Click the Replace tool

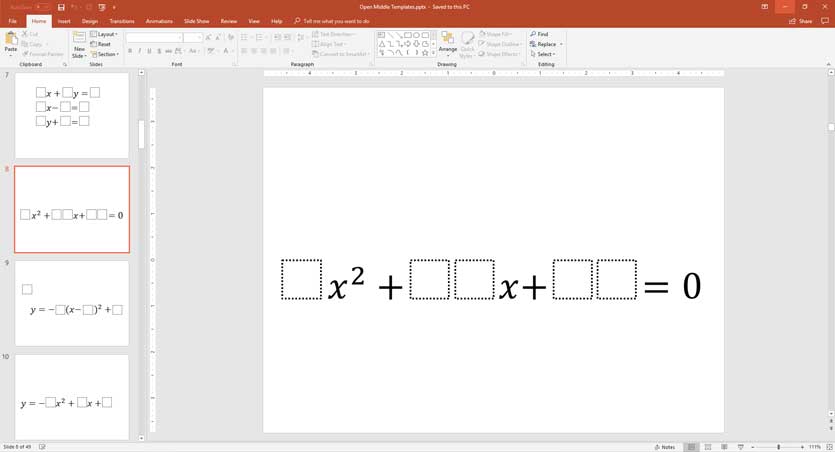click(x=543, y=44)
